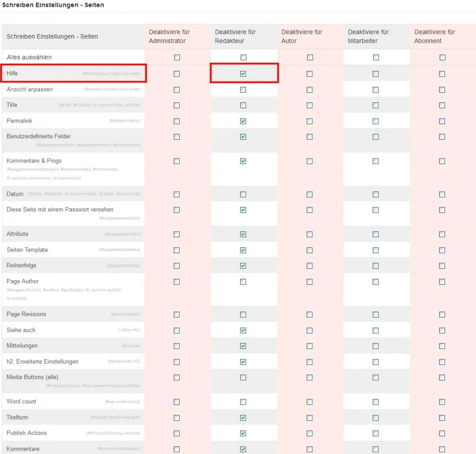Select all in Abonnent column
Screen dimensions: 476x454
pos(442,57)
